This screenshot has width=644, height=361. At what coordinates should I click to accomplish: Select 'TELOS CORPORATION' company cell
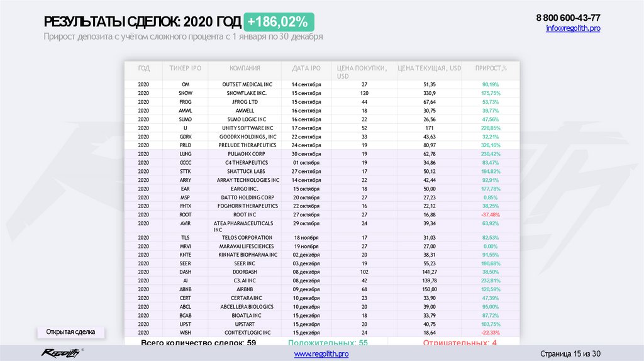pyautogui.click(x=247, y=238)
